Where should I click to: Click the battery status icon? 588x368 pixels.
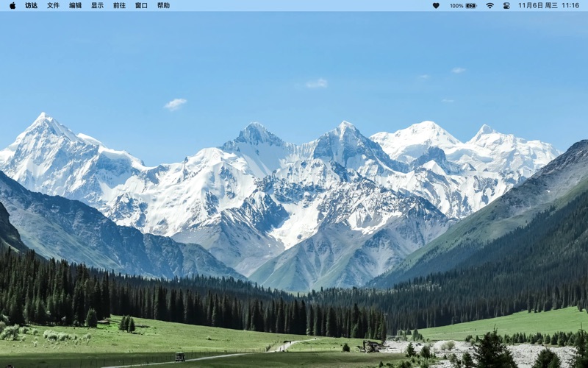[471, 6]
